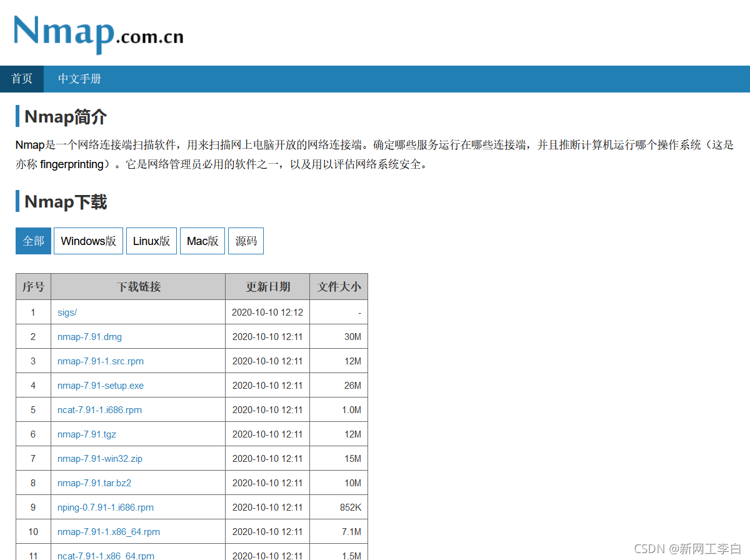Click the 15M file size cell
750x560 pixels.
339,459
